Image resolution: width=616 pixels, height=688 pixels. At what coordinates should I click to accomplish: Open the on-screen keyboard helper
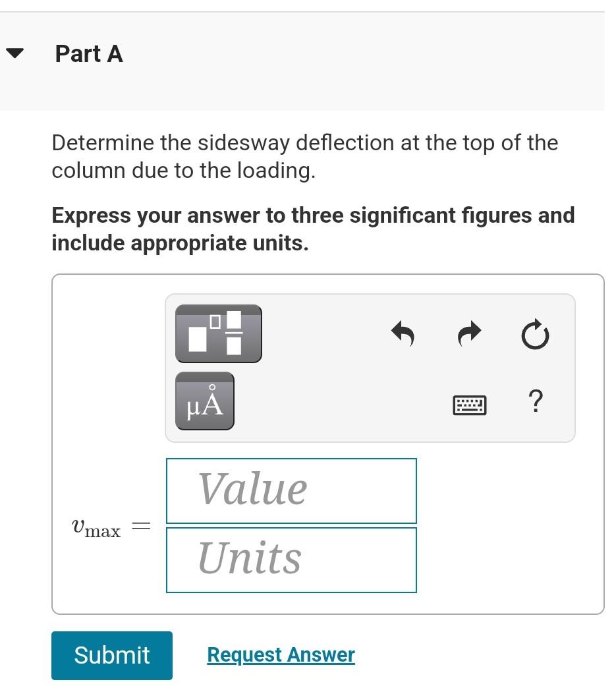click(469, 405)
